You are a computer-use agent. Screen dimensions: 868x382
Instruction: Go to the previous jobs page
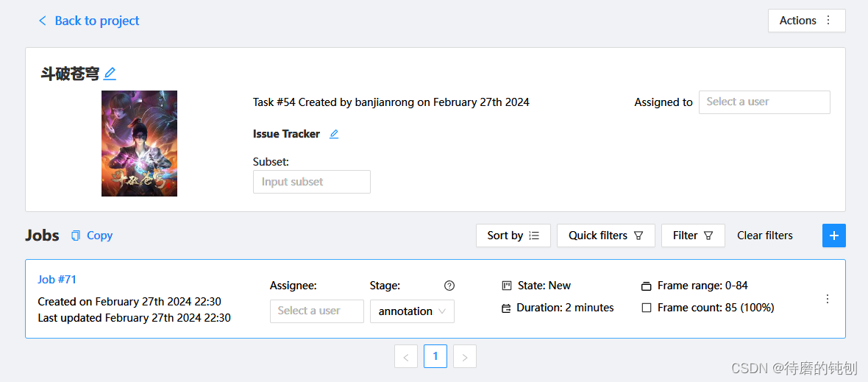[x=406, y=357]
